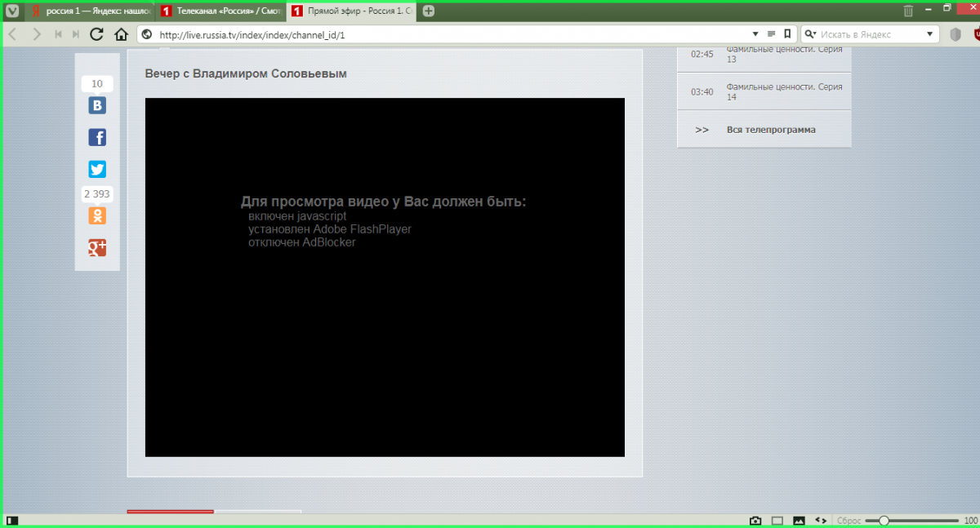Viewport: 980px width, 528px height.
Task: Go back in browser history
Action: 13,34
